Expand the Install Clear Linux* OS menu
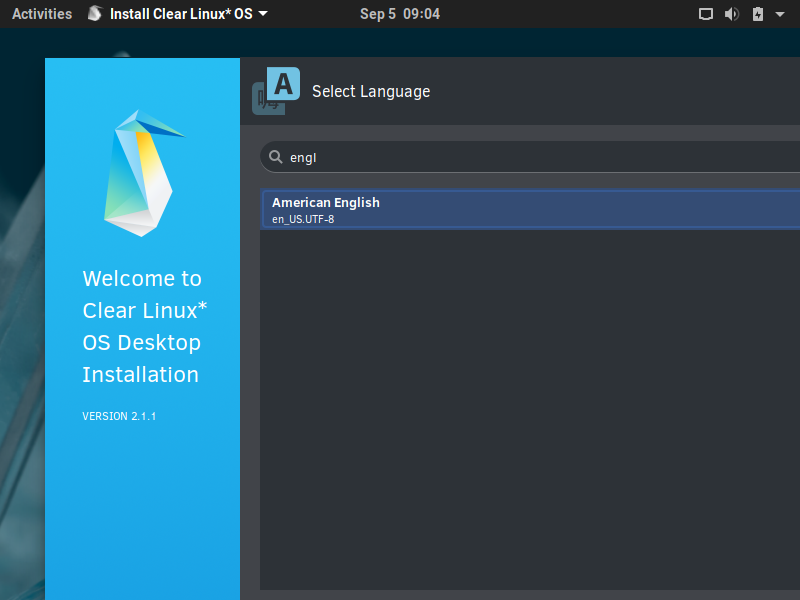800x600 pixels. (261, 14)
